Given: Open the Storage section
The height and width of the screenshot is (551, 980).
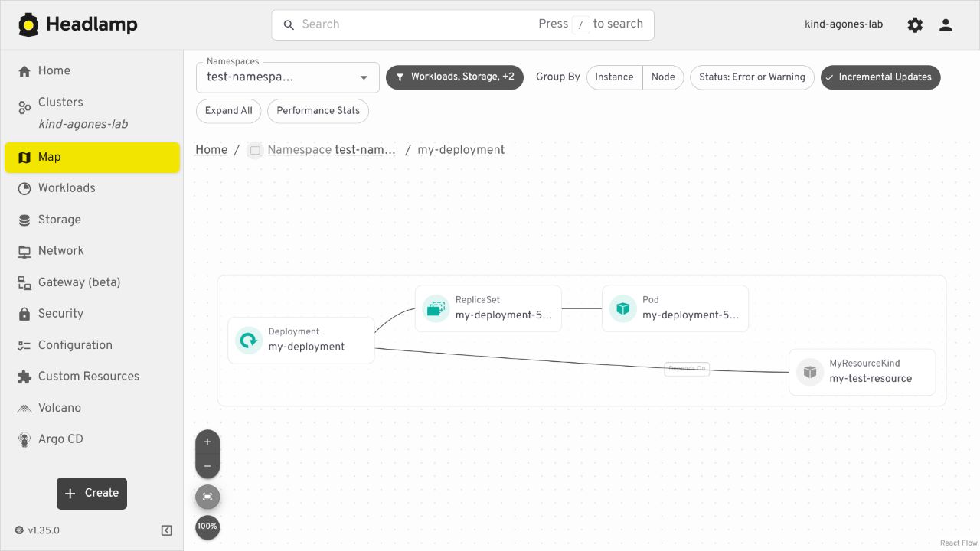Looking at the screenshot, I should [x=92, y=220].
